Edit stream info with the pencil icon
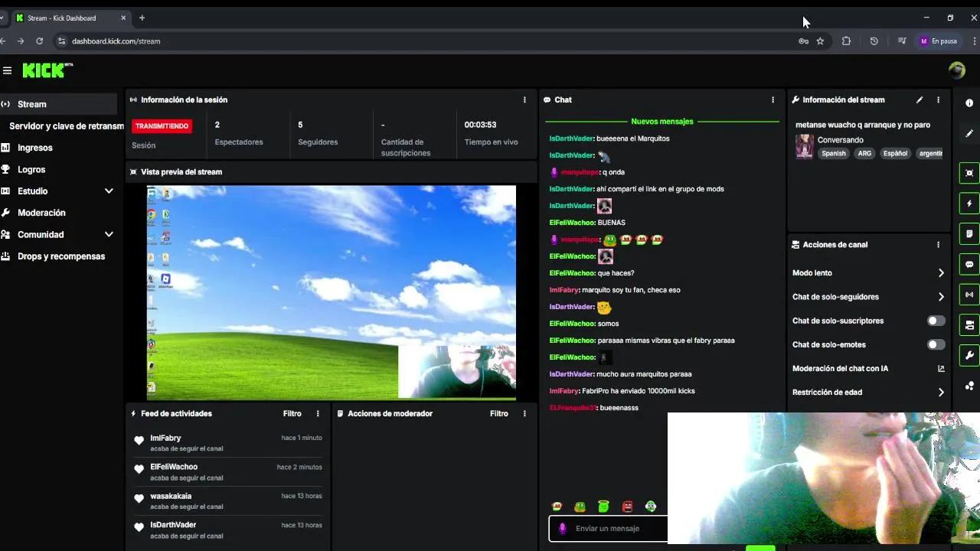This screenshot has height=551, width=980. [920, 99]
